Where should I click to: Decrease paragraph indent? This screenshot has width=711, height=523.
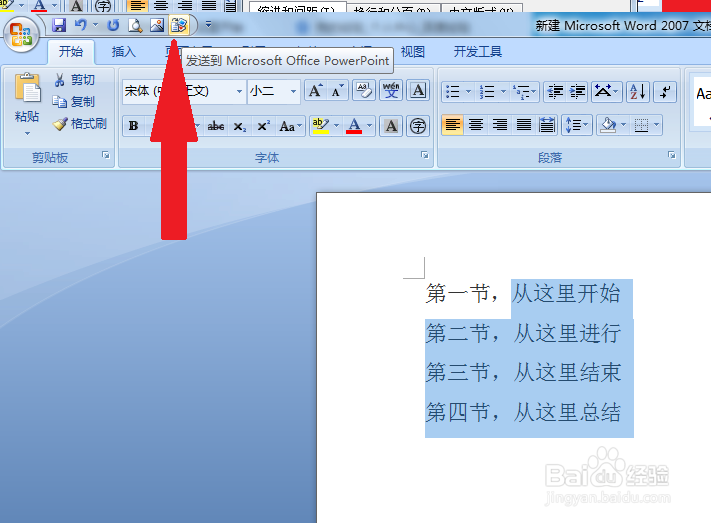coord(555,92)
